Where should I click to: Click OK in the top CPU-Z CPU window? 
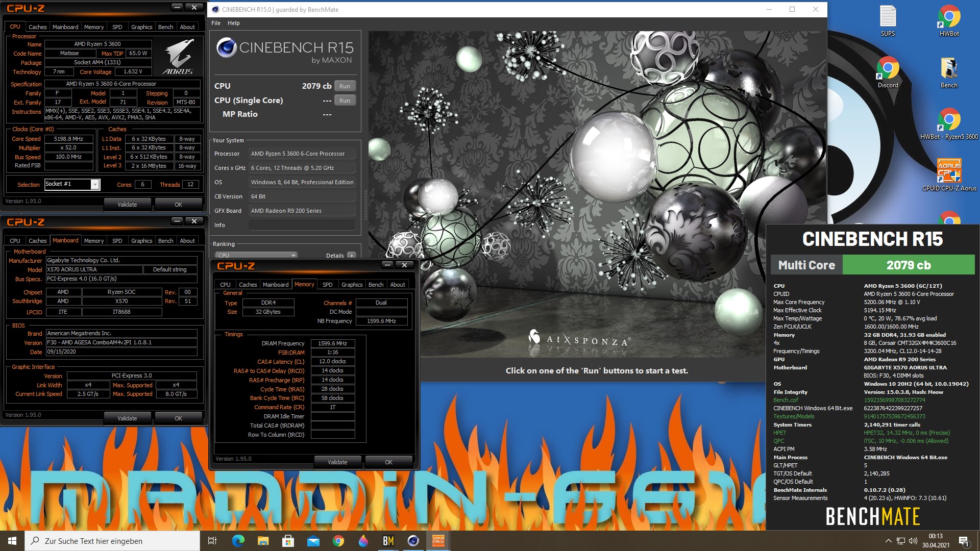tap(178, 205)
